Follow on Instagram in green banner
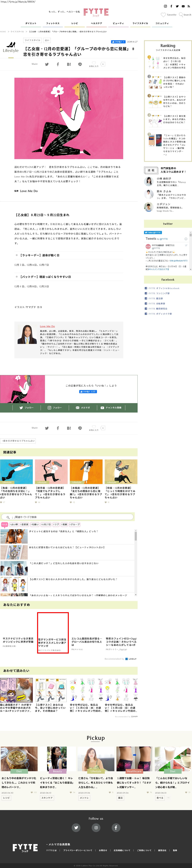Screen dimensions: 192x868 [55, 407]
